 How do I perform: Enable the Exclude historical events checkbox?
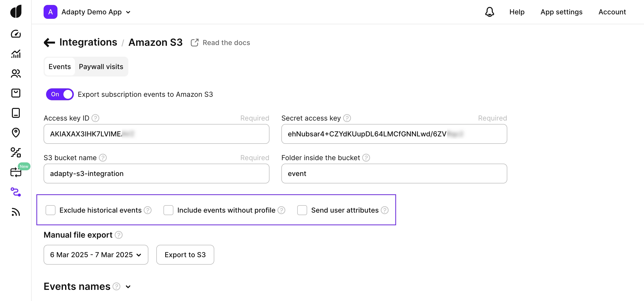click(x=51, y=210)
